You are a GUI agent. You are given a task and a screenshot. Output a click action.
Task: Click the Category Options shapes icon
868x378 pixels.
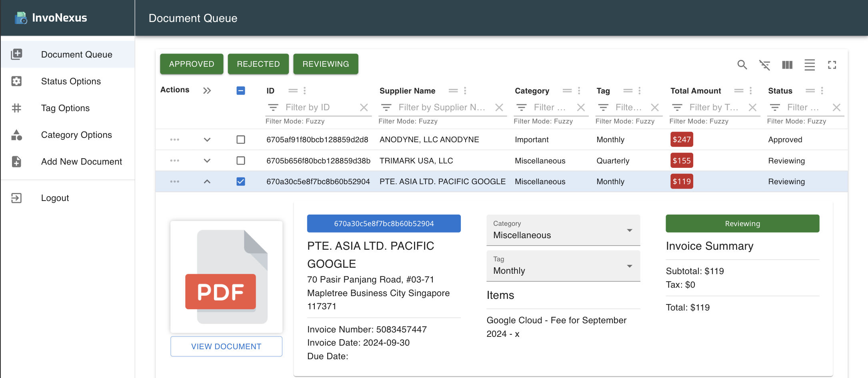(16, 135)
